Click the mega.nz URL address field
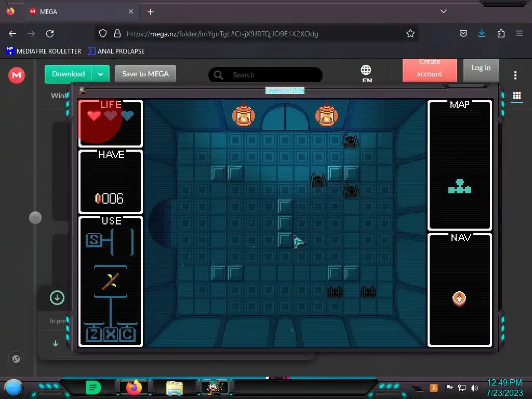Viewport: 532px width, 399px height. pos(222,34)
